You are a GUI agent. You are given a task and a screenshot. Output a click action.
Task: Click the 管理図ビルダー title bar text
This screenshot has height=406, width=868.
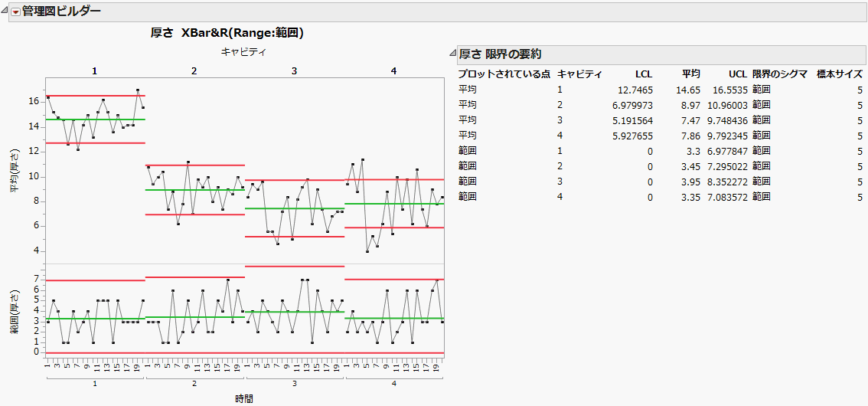[x=61, y=11]
